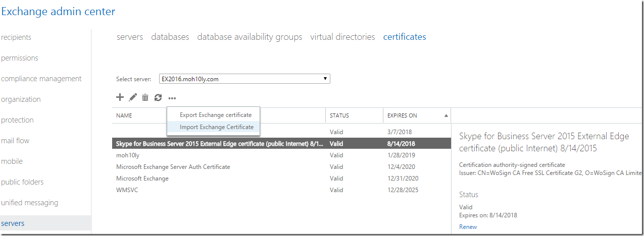Open virtual directories tab
Viewport: 644px width, 236px height.
[342, 37]
